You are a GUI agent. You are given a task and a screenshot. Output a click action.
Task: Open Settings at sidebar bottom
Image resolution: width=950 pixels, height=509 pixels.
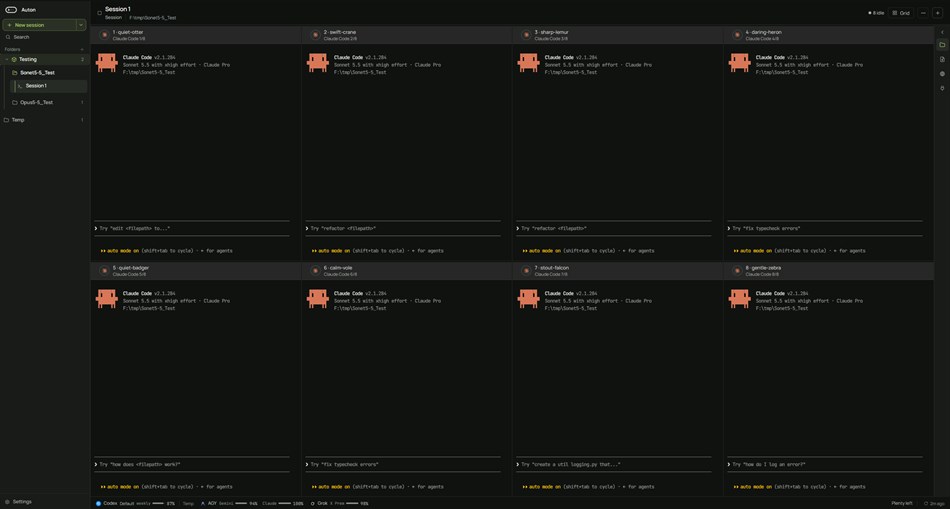click(x=18, y=502)
